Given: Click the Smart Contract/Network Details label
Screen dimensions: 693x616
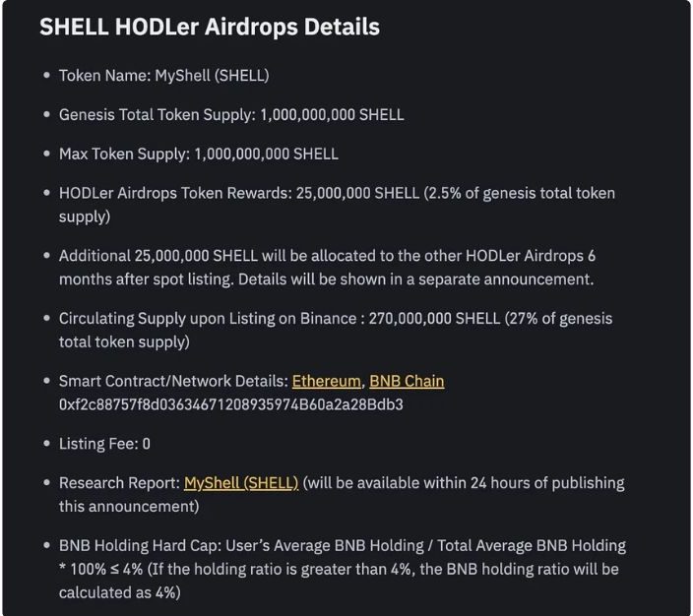Looking at the screenshot, I should point(173,381).
